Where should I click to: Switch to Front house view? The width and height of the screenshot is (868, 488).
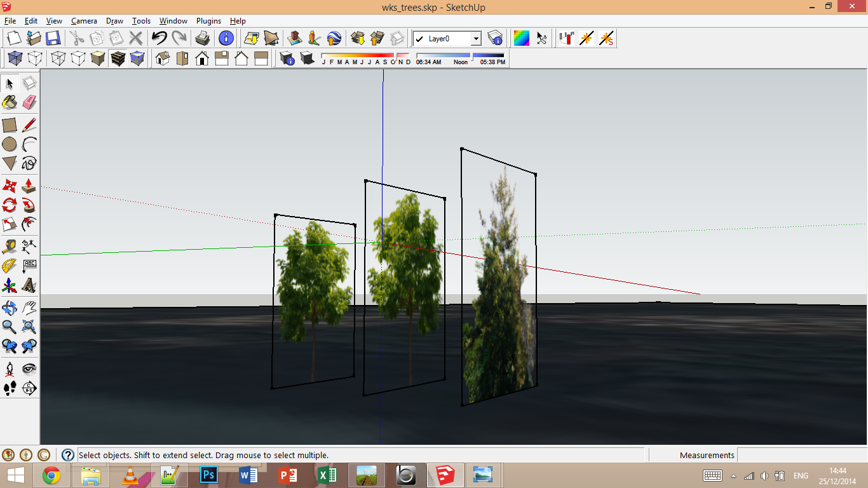(x=202, y=59)
